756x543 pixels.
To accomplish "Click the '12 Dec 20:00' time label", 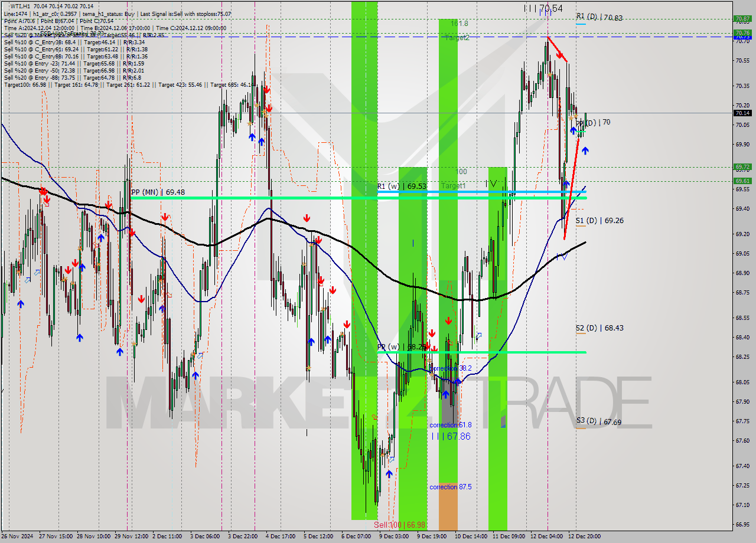I will coord(584,537).
